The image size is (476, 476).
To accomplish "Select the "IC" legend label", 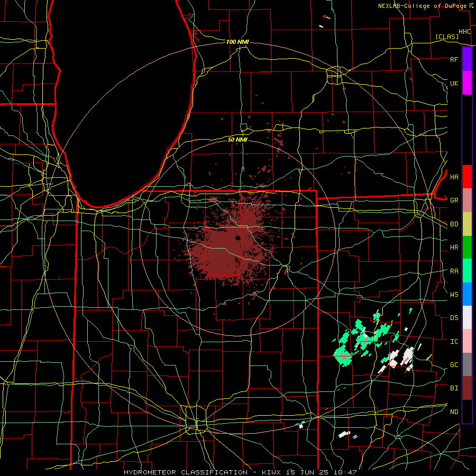I will click(x=454, y=342).
